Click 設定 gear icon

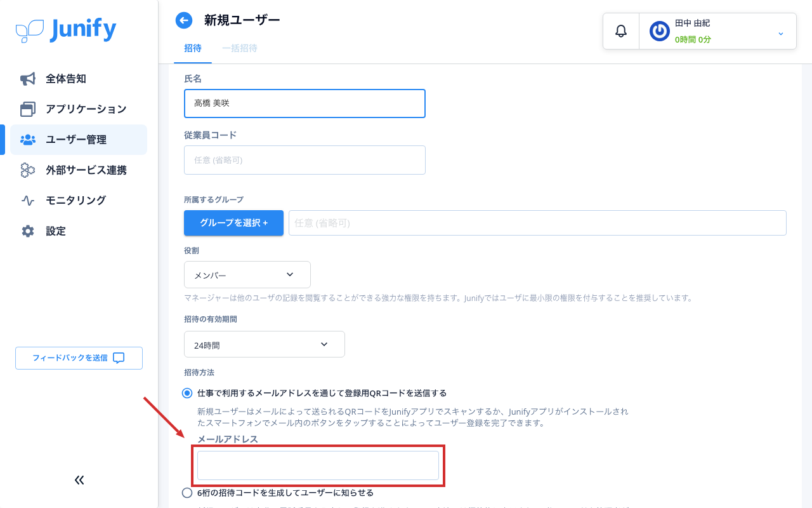28,231
